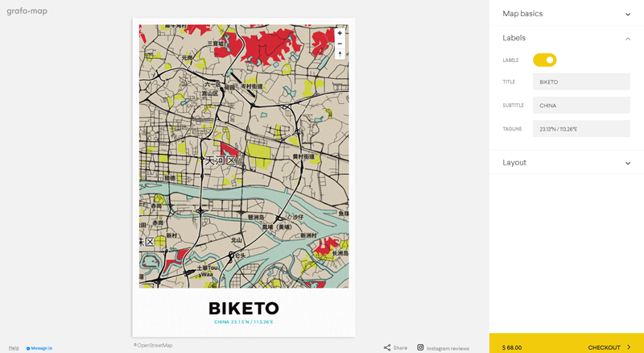Open Instagram reviews icon
Image resolution: width=644 pixels, height=353 pixels.
(x=420, y=347)
